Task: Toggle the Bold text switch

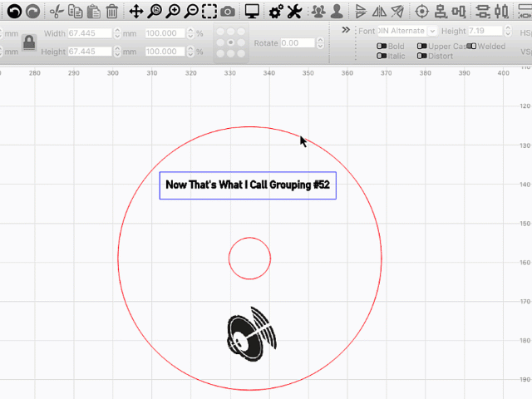Action: click(x=382, y=47)
